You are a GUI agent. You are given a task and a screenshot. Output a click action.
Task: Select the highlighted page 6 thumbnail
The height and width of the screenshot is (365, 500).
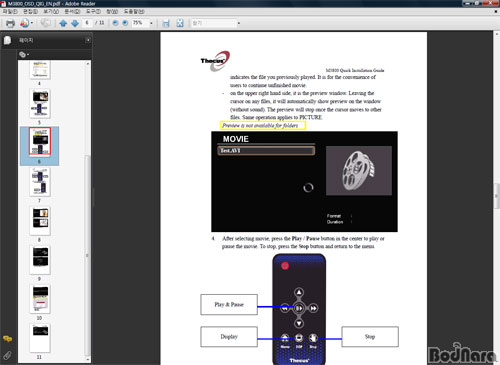[x=40, y=142]
